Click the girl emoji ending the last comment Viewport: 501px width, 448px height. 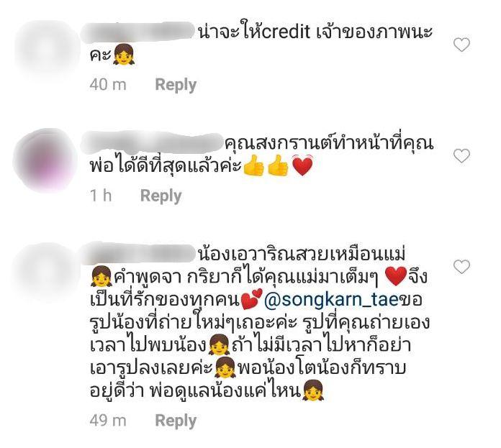[x=313, y=390]
